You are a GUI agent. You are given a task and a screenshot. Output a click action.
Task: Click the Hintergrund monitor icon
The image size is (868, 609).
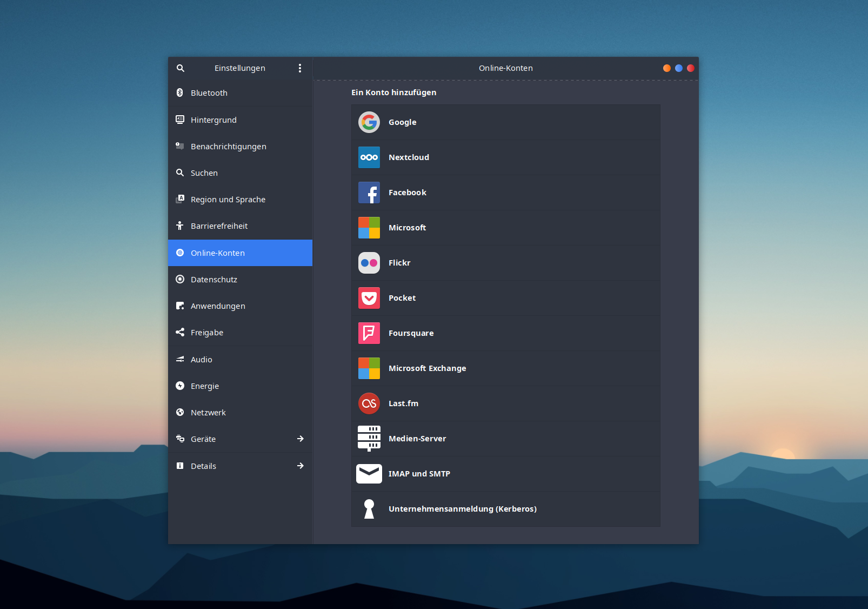(180, 120)
